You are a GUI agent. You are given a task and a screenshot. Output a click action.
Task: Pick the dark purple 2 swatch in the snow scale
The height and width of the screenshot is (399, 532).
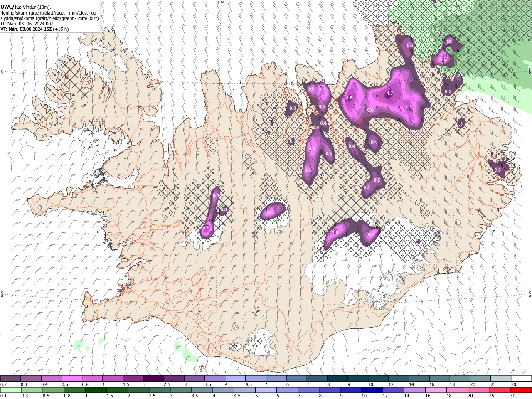(153, 379)
